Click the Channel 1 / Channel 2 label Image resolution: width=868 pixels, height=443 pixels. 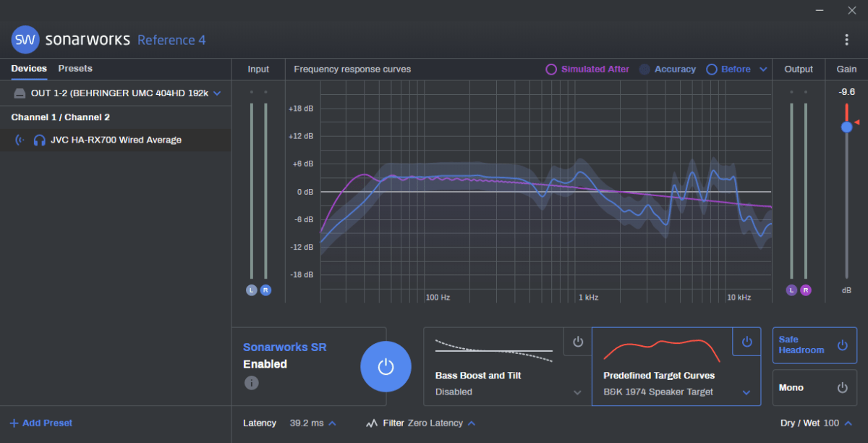pos(61,117)
